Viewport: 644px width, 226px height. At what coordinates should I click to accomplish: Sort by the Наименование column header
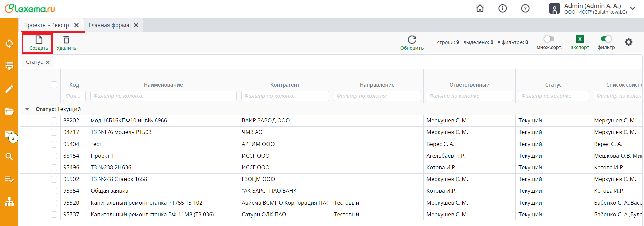pos(163,85)
